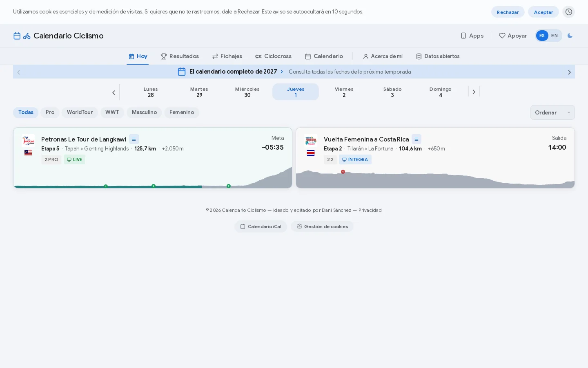Filter races by WWT
588x368 pixels.
click(112, 112)
